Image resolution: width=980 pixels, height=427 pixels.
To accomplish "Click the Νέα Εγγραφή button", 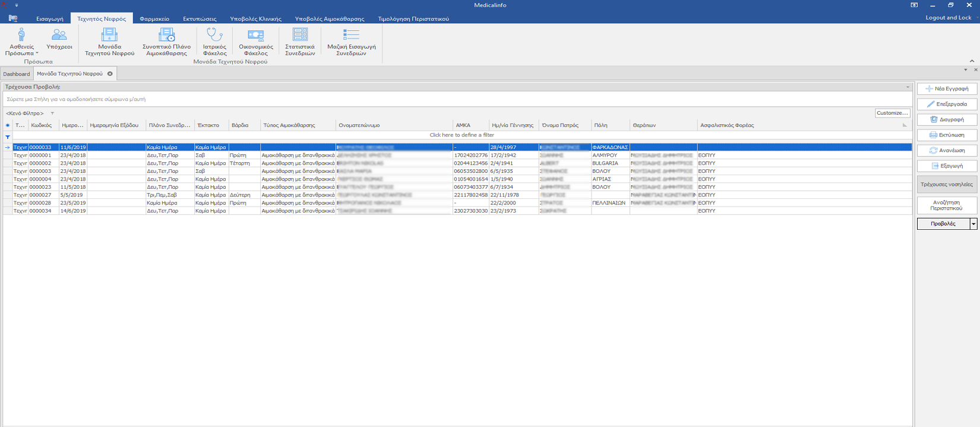I will [x=947, y=88].
